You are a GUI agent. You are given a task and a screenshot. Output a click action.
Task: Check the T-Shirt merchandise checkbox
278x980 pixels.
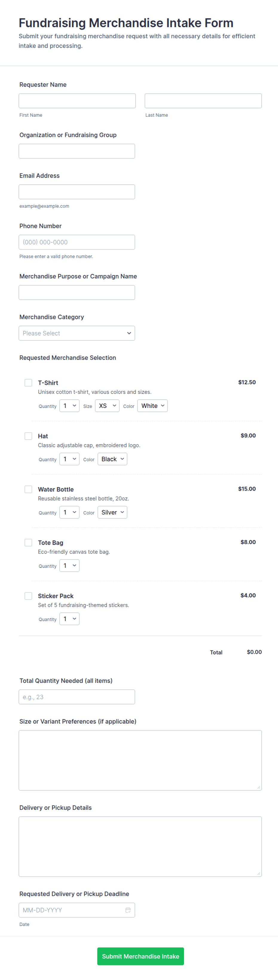click(28, 382)
